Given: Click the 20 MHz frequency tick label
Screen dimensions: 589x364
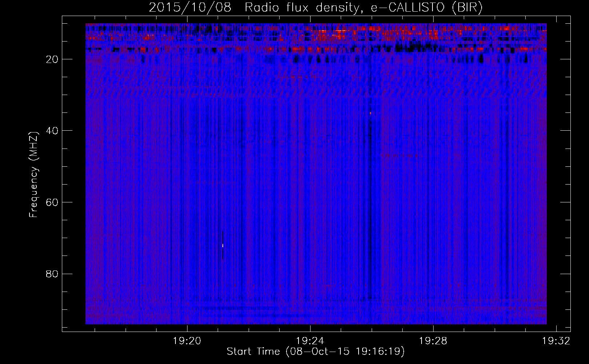Looking at the screenshot, I should point(52,59).
